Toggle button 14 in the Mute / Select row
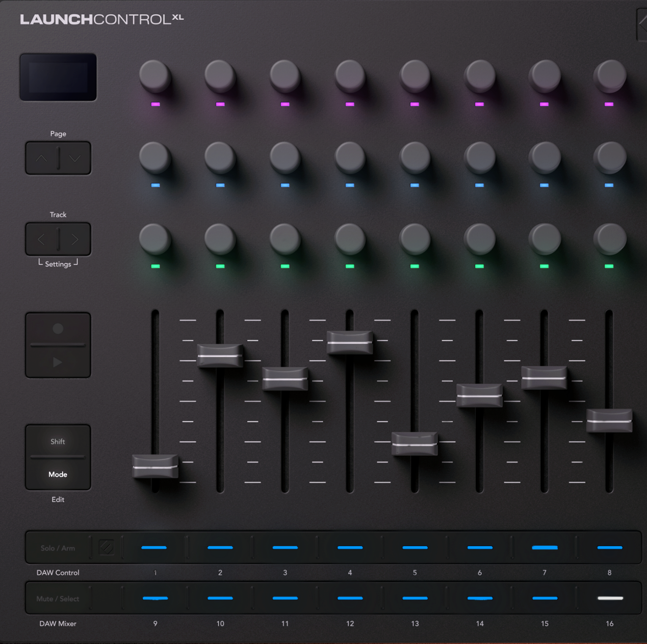This screenshot has width=647, height=644. click(480, 598)
